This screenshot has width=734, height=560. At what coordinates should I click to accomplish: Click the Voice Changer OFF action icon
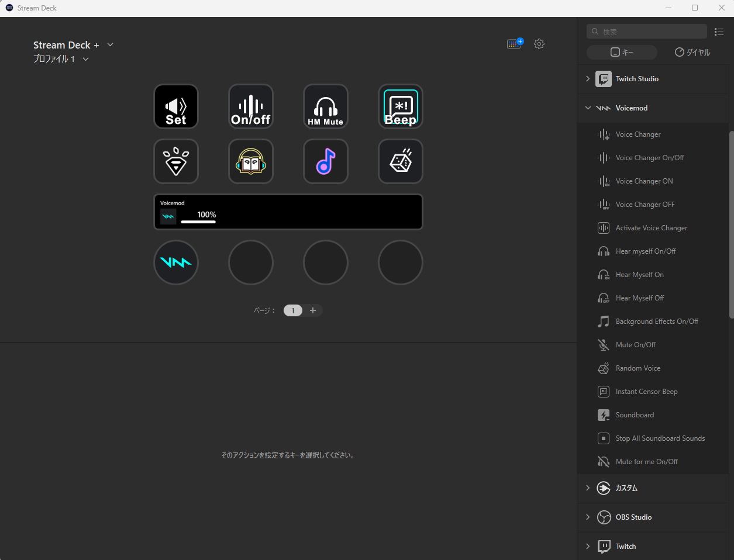point(604,205)
